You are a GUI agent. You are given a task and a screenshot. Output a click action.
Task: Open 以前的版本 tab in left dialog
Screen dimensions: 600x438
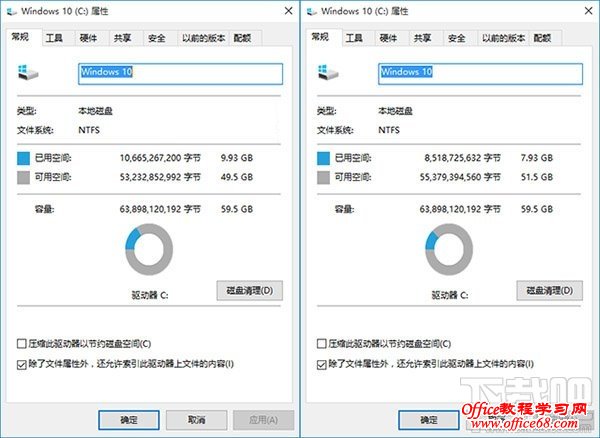[203, 38]
